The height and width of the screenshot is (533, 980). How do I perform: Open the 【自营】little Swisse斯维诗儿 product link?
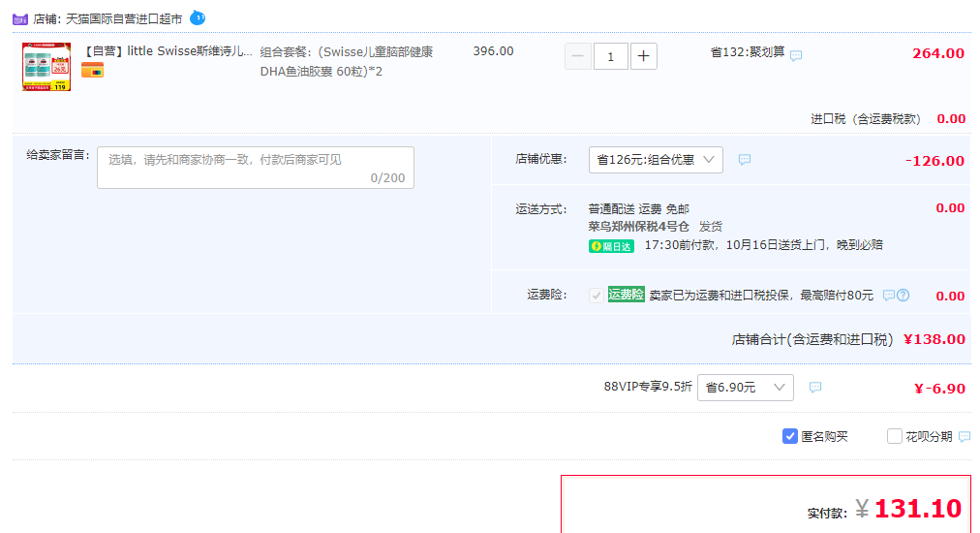[168, 51]
